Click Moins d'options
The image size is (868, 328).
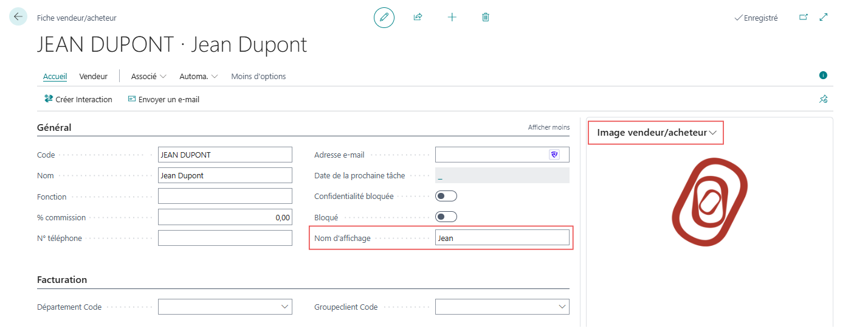(x=258, y=76)
